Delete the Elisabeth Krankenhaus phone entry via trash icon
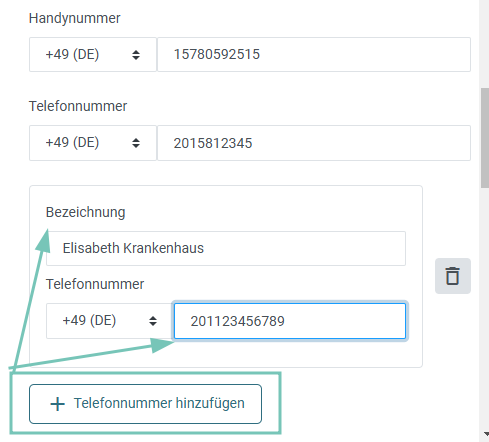Screen dimensions: 489x442 pos(453,276)
